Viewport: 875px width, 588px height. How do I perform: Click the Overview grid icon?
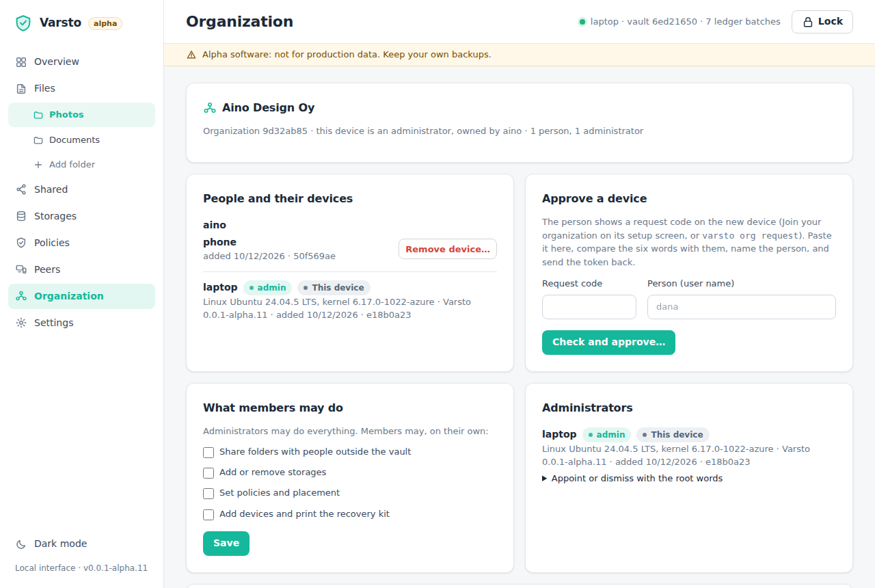pyautogui.click(x=21, y=62)
